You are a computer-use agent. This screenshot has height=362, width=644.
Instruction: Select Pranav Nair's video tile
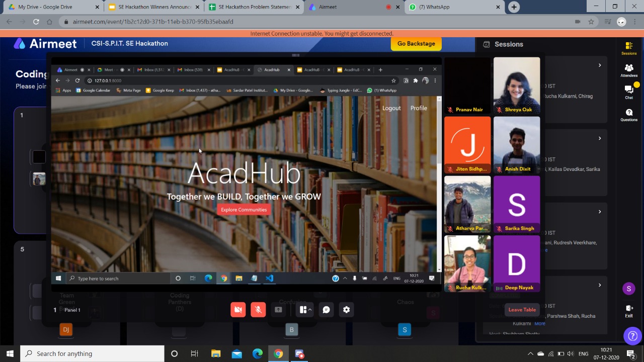(x=467, y=85)
